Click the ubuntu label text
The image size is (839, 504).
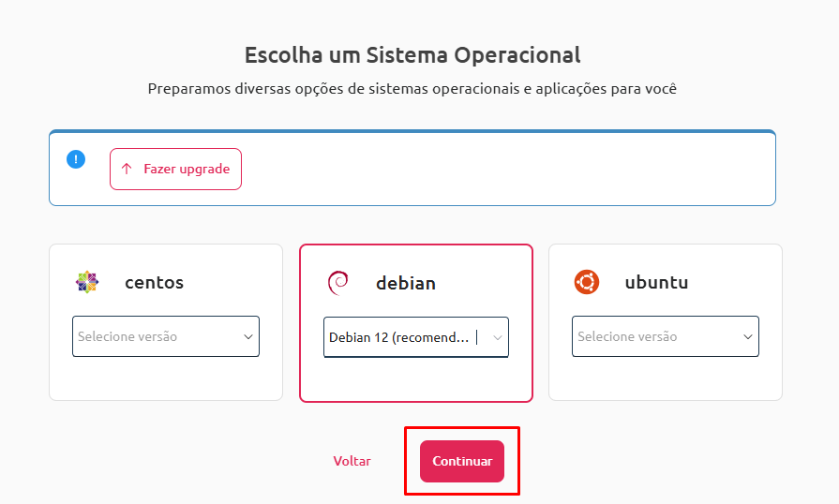point(656,282)
